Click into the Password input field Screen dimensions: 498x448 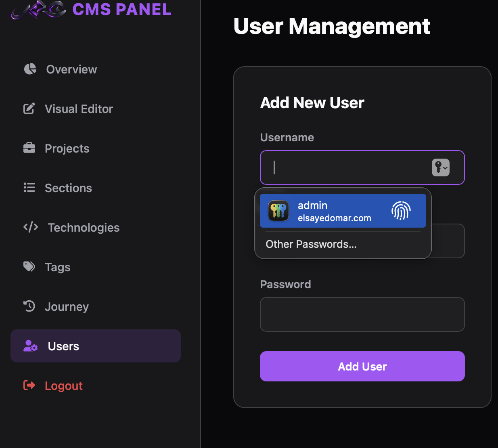[x=362, y=314]
